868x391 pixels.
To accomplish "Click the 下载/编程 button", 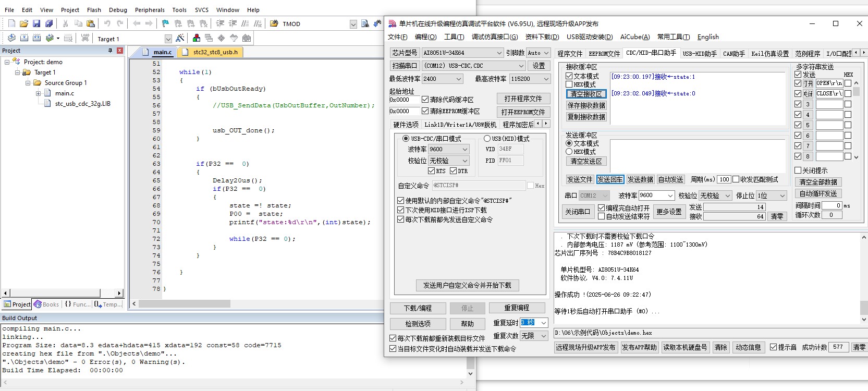I will 418,308.
